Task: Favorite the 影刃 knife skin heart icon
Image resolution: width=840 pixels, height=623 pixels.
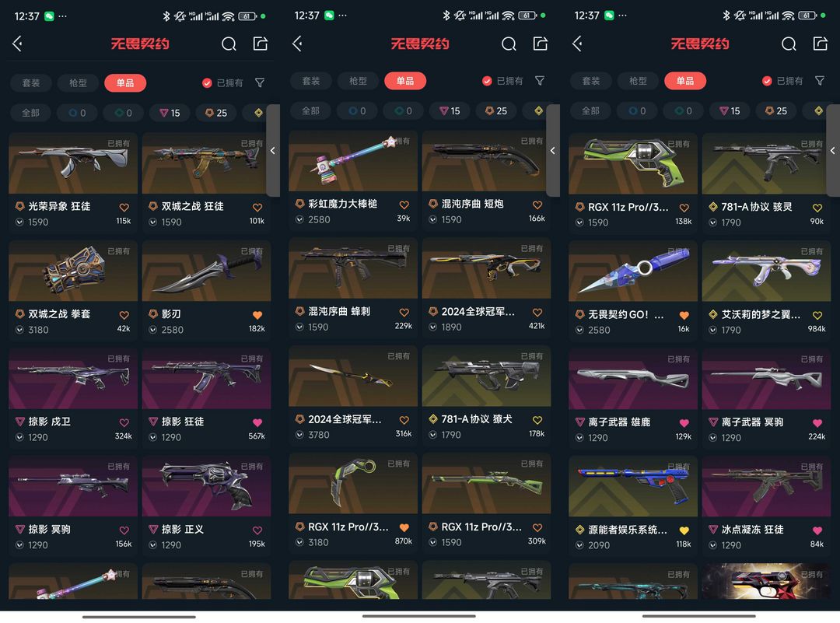Action: coord(257,315)
